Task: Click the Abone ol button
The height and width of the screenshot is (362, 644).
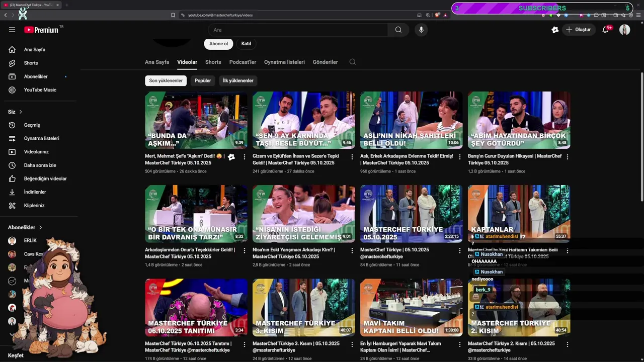Action: pyautogui.click(x=218, y=44)
